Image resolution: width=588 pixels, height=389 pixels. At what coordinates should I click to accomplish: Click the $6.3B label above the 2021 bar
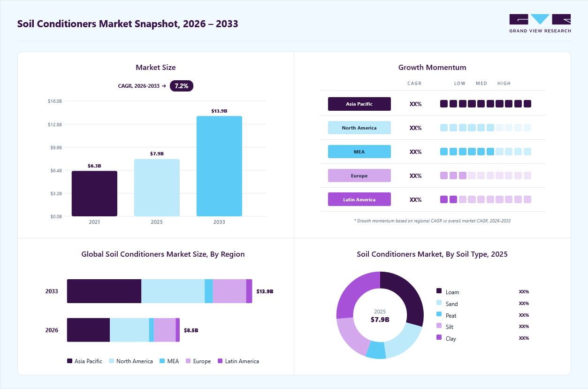(94, 166)
